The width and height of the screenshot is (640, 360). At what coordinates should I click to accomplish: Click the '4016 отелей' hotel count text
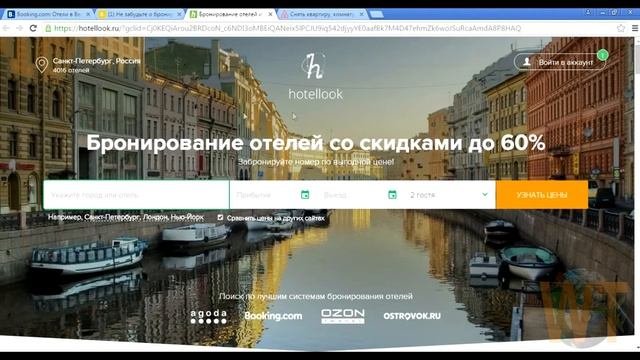(71, 70)
